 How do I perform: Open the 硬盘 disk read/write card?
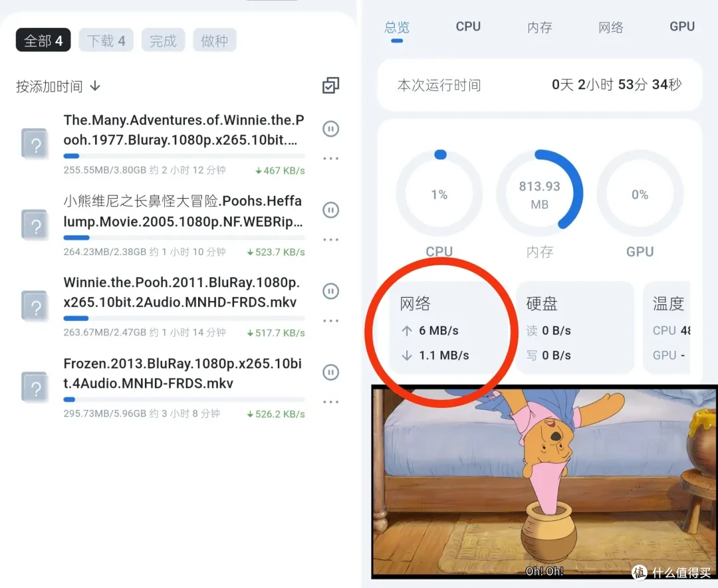click(575, 328)
